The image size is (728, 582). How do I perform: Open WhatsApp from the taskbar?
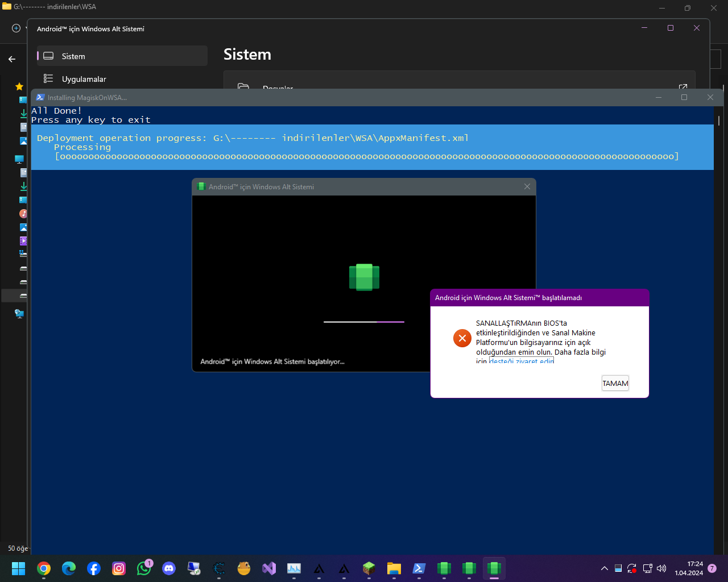144,568
